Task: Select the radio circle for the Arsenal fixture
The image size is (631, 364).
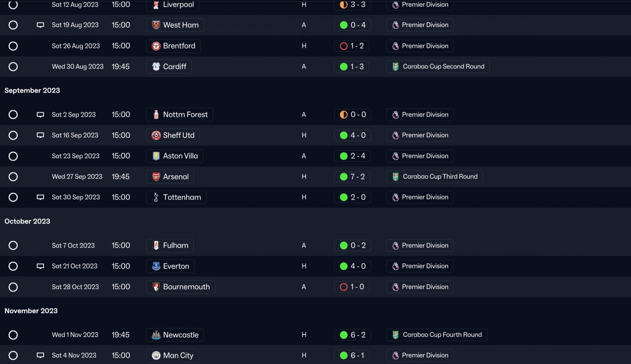Action: click(x=13, y=176)
